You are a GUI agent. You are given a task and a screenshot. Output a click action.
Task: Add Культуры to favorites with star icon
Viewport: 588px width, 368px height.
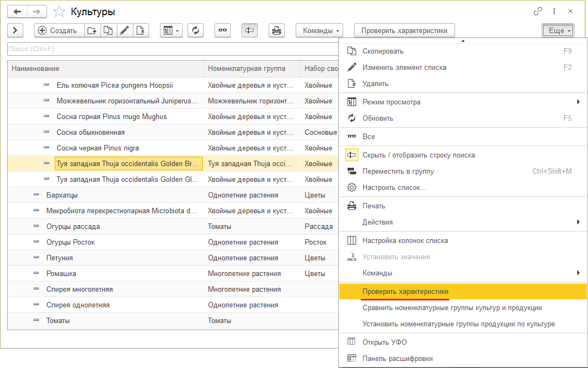[x=59, y=12]
